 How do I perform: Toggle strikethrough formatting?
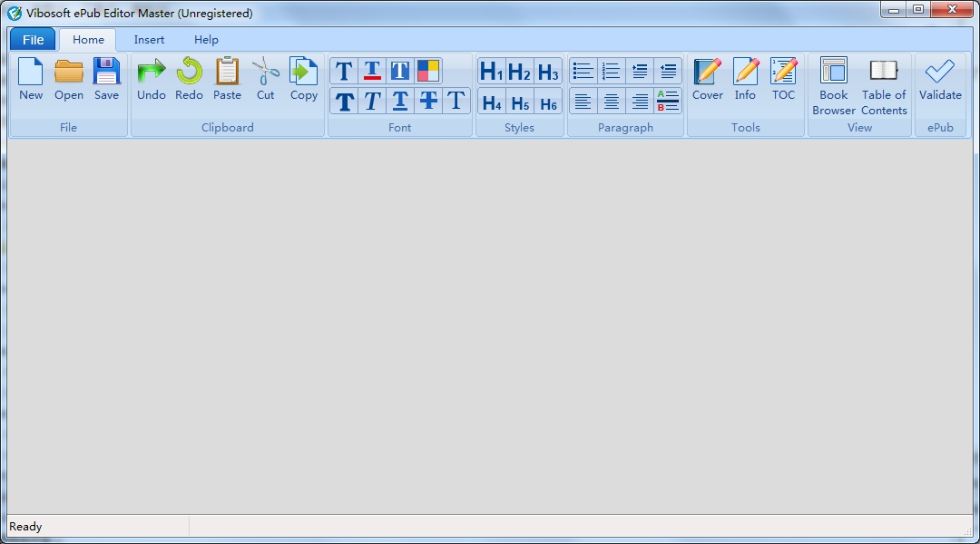(428, 102)
